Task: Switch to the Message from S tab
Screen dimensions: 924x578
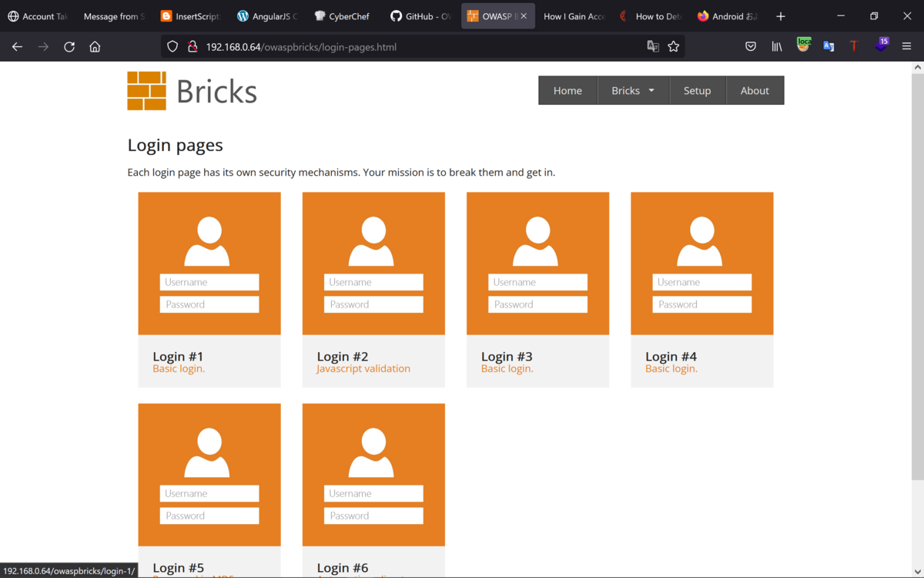Action: click(113, 16)
